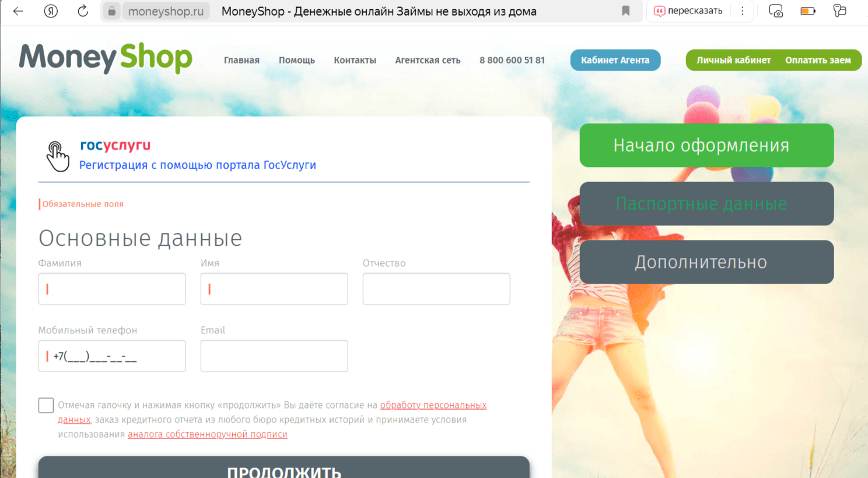868x478 pixels.
Task: Open the Агентская сеть menu item
Action: click(x=428, y=60)
